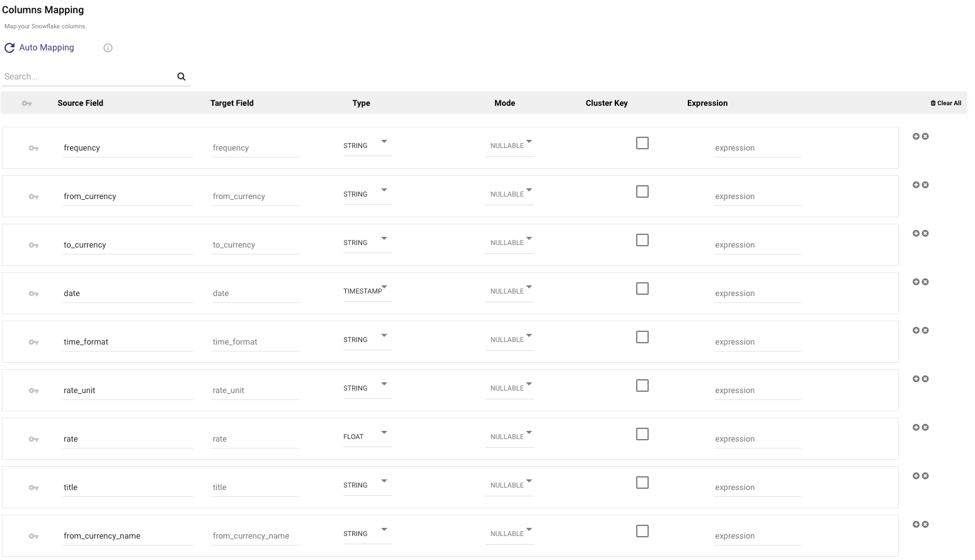This screenshot has height=560, width=975.
Task: Delete the rate row using its X icon
Action: tap(925, 428)
